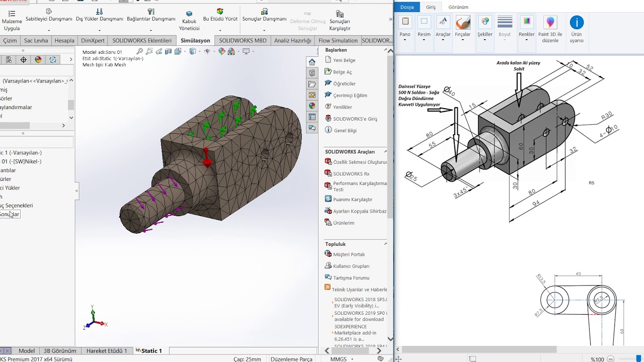Viewport: 644px width, 362px height.
Task: Open Kabuk Yöneticisi shell manager
Action: click(x=189, y=21)
